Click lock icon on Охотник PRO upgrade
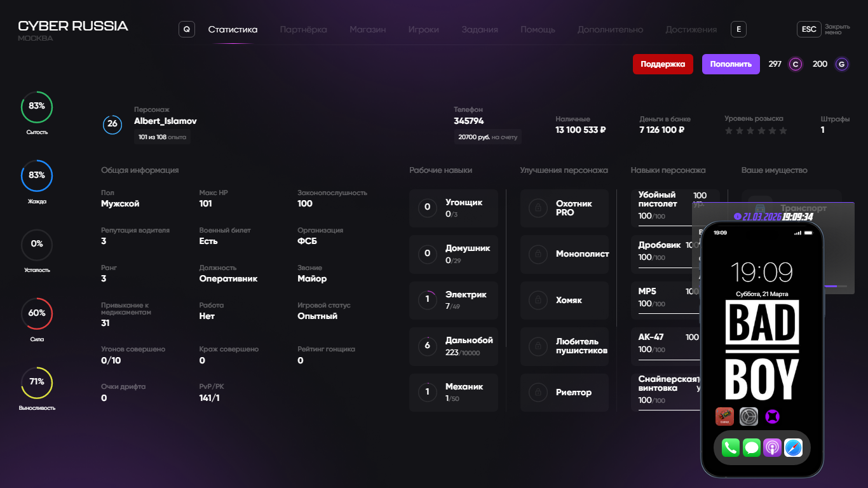The width and height of the screenshot is (868, 488). point(538,208)
